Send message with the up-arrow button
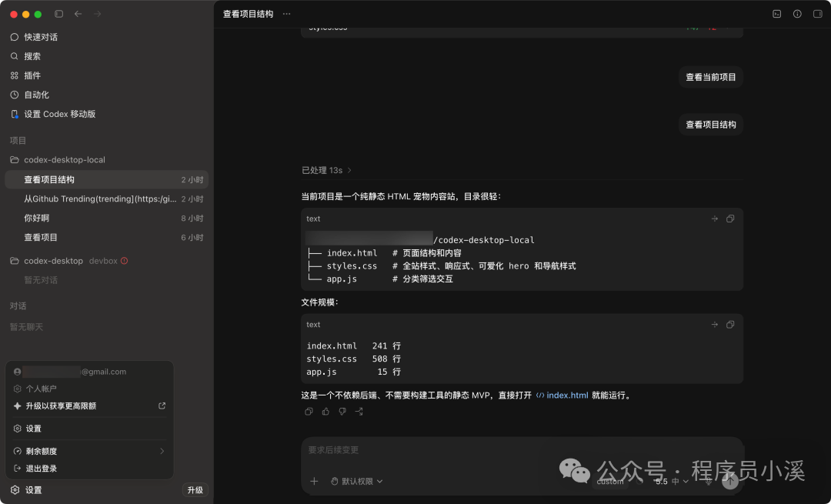Viewport: 831px width, 504px height. tap(730, 481)
